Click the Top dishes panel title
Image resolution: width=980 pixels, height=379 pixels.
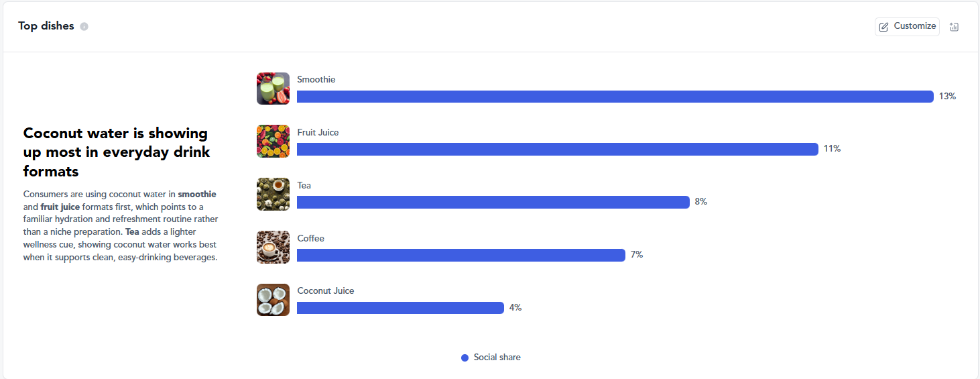pyautogui.click(x=46, y=26)
